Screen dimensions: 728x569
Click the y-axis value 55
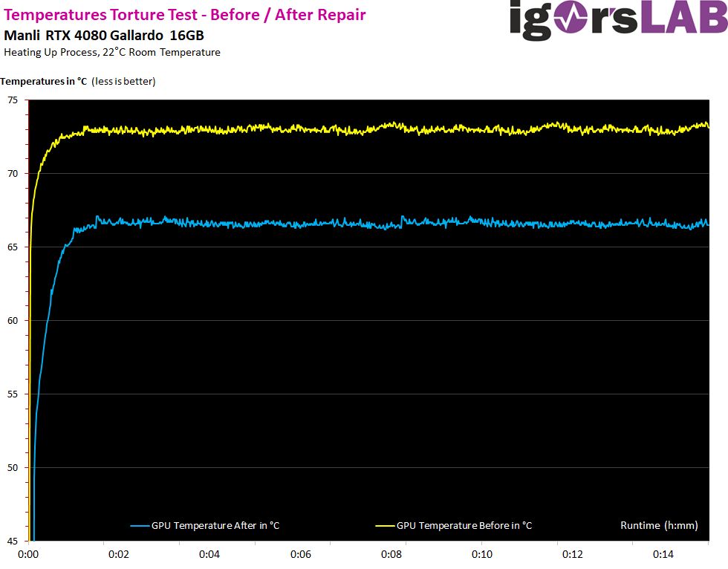[13, 394]
